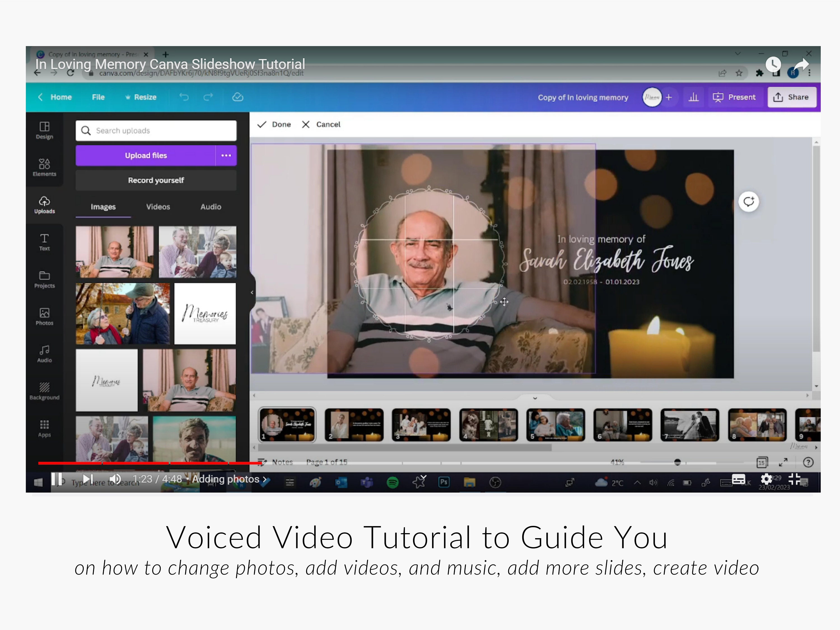Open the upload files more options

226,155
